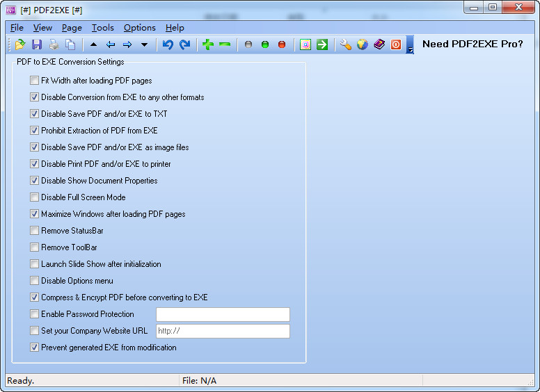Click the blue redo/rotate right icon
The width and height of the screenshot is (540, 392).
(185, 44)
